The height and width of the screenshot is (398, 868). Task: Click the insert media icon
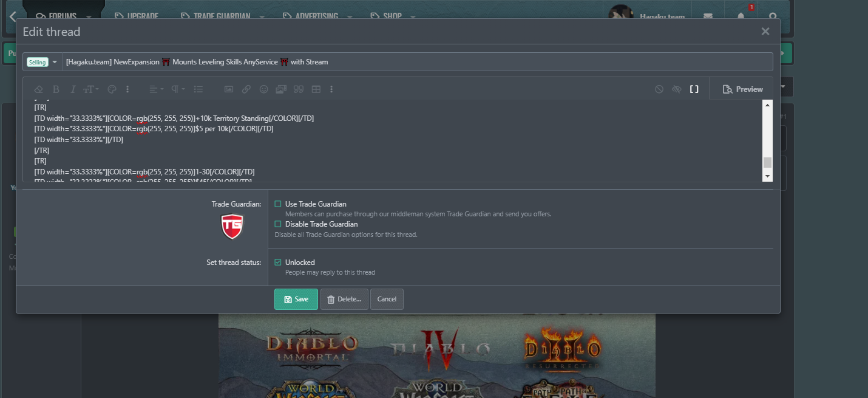tap(280, 89)
